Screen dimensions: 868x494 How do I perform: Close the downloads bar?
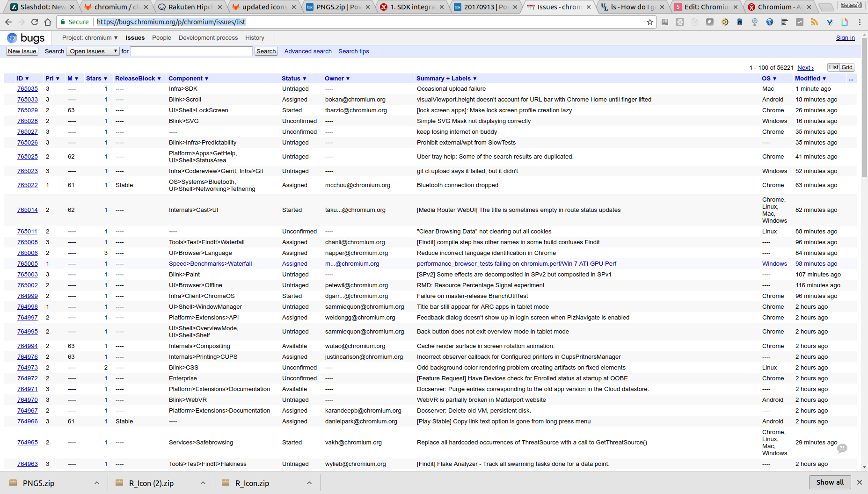pyautogui.click(x=859, y=482)
